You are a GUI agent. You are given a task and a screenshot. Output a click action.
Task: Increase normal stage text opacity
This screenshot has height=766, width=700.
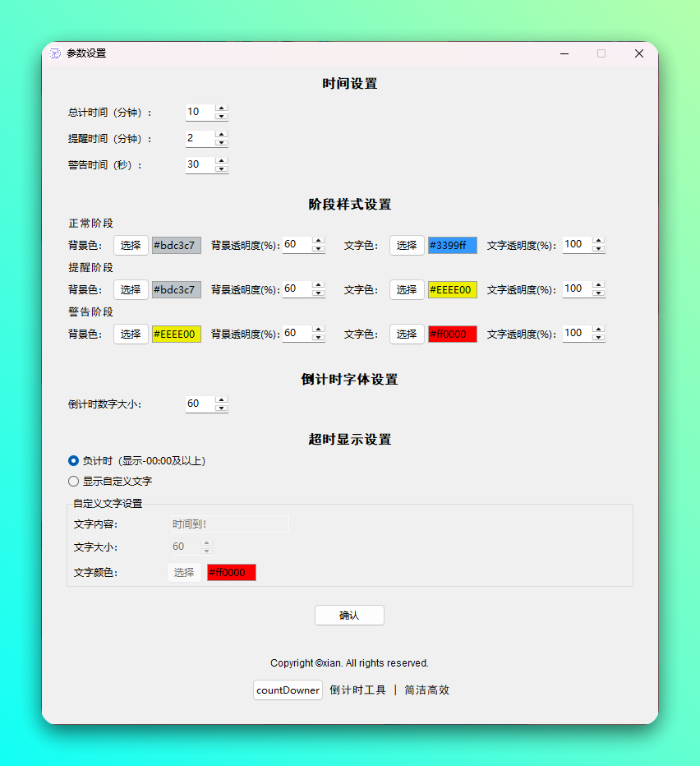coord(598,241)
